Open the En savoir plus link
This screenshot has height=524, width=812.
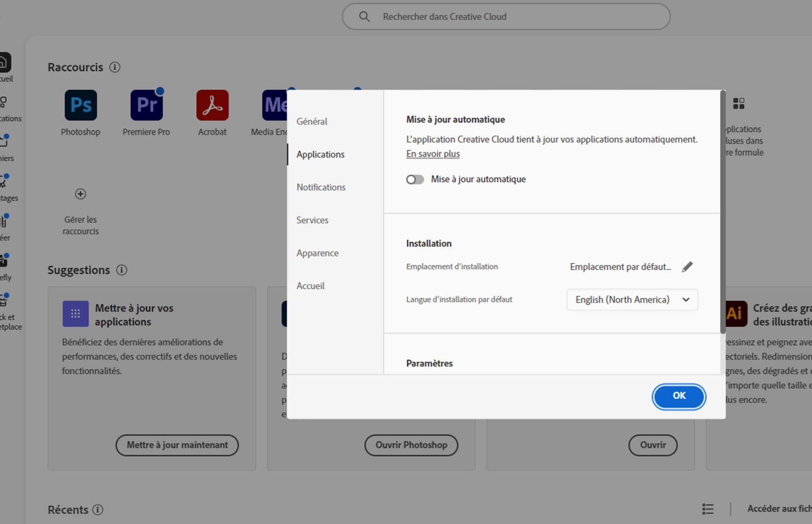433,154
